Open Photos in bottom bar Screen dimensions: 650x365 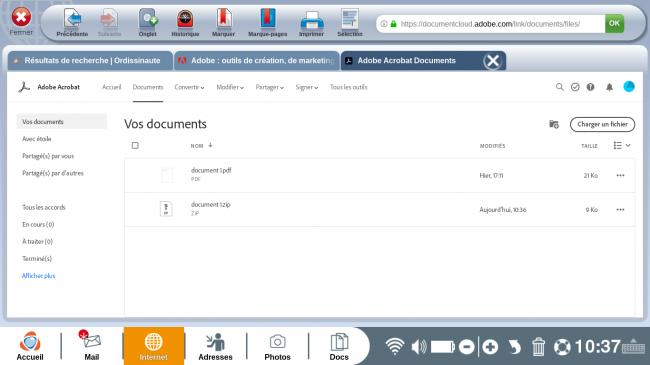(x=277, y=346)
